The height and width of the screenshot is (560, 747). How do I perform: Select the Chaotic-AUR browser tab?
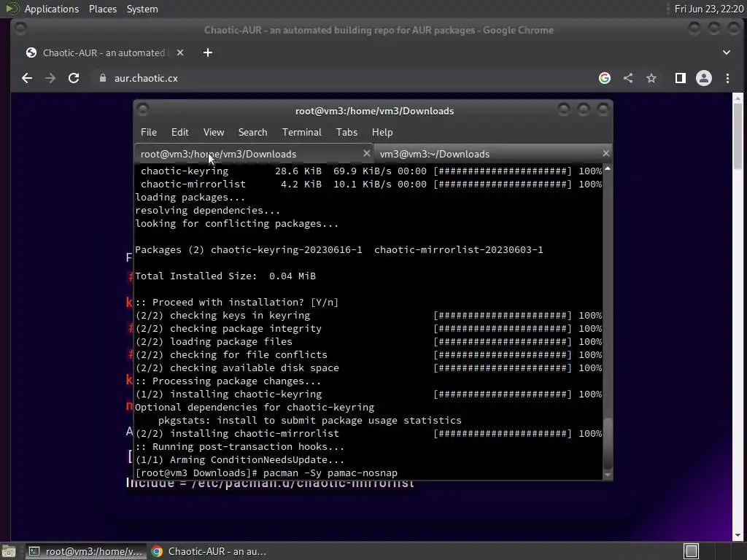(104, 52)
